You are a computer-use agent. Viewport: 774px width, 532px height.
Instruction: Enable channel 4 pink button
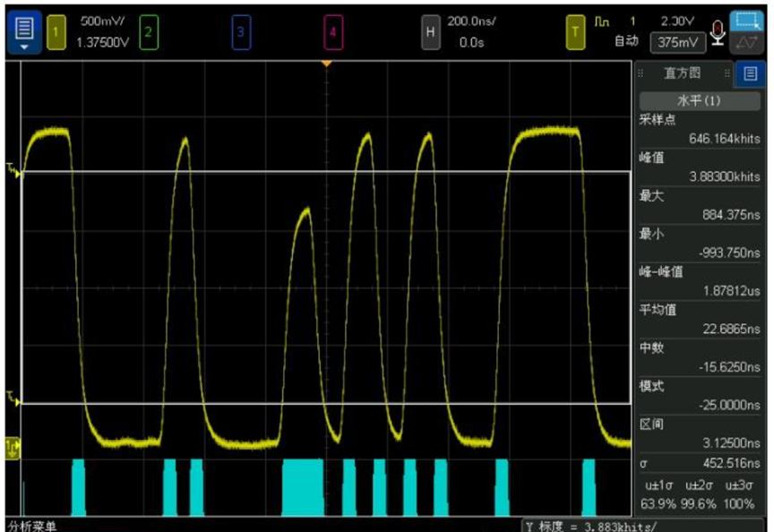tap(333, 32)
